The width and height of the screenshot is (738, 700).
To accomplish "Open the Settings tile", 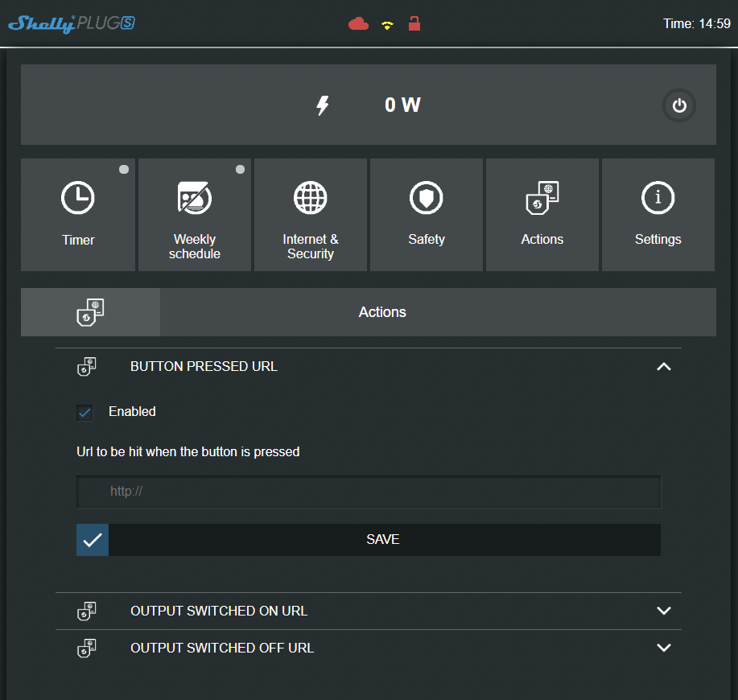I will click(x=658, y=215).
